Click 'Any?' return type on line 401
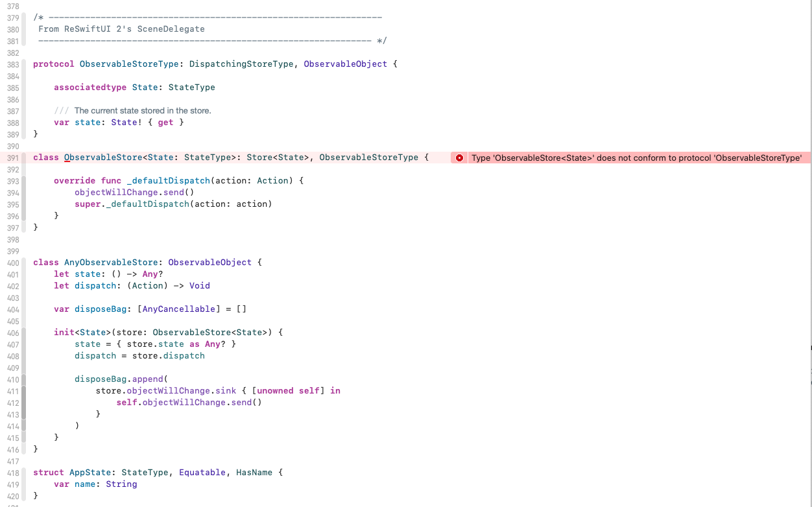 point(152,274)
